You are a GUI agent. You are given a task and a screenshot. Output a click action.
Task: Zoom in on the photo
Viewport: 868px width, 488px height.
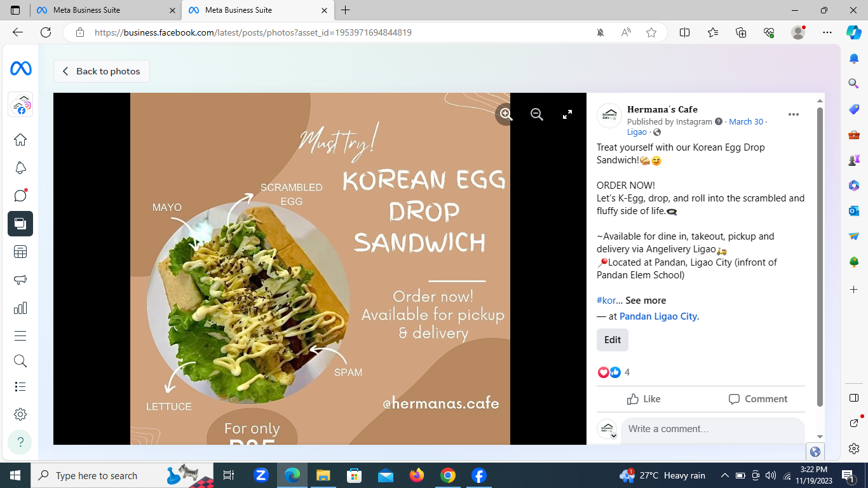(506, 114)
